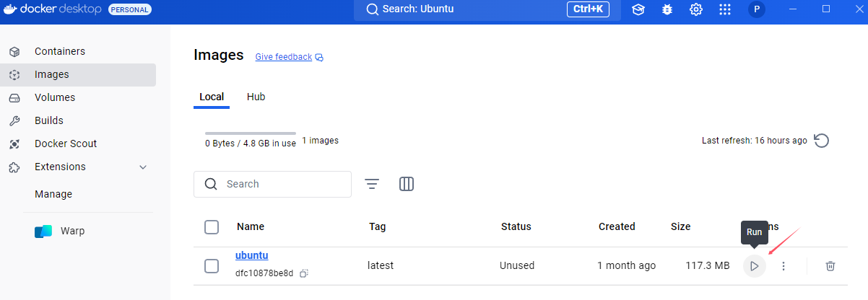
Task: Copy the ubuntu image ID
Action: [304, 273]
